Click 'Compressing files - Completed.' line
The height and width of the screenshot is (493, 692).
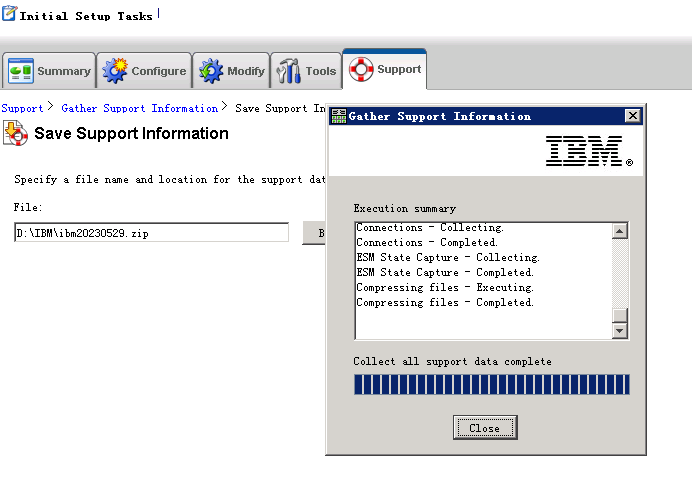(x=445, y=302)
